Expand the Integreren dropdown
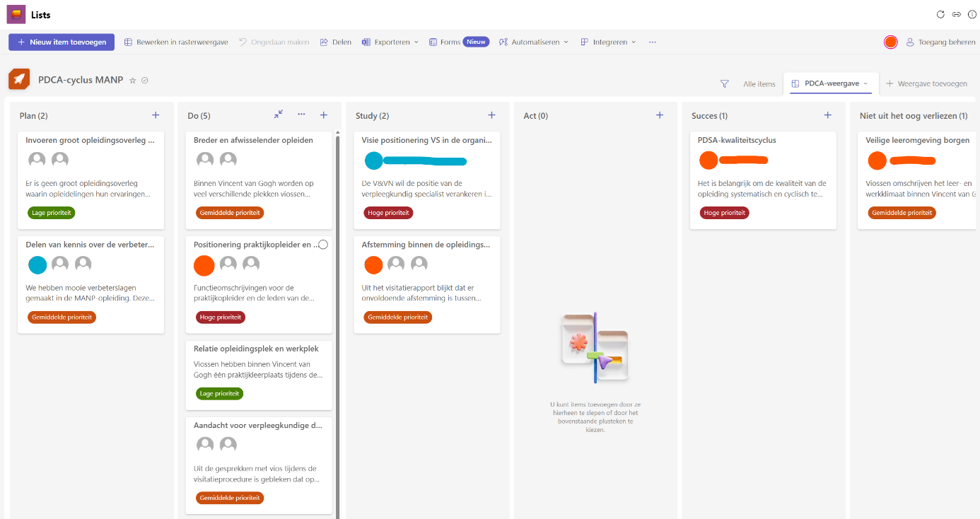The image size is (980, 519). point(608,42)
